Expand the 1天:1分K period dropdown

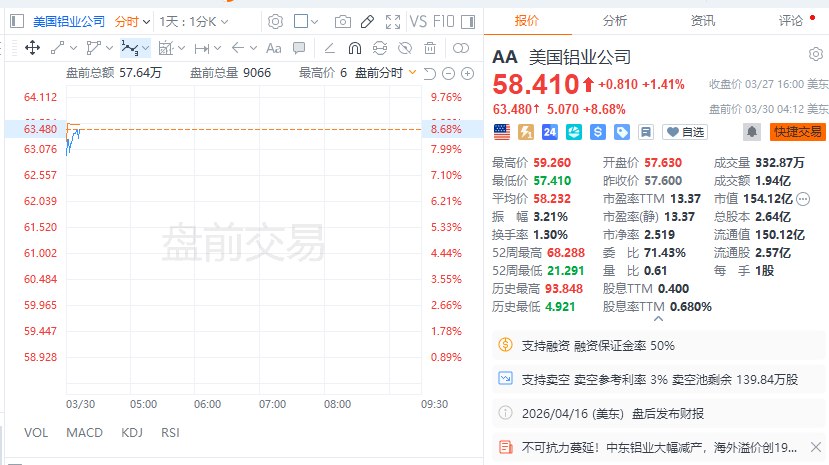(194, 21)
